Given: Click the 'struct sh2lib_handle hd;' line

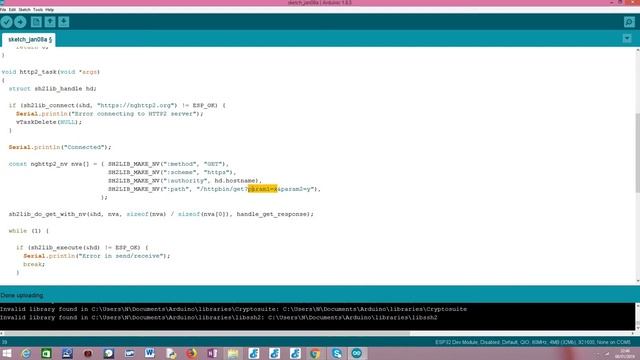Looking at the screenshot, I should click(x=53, y=89).
